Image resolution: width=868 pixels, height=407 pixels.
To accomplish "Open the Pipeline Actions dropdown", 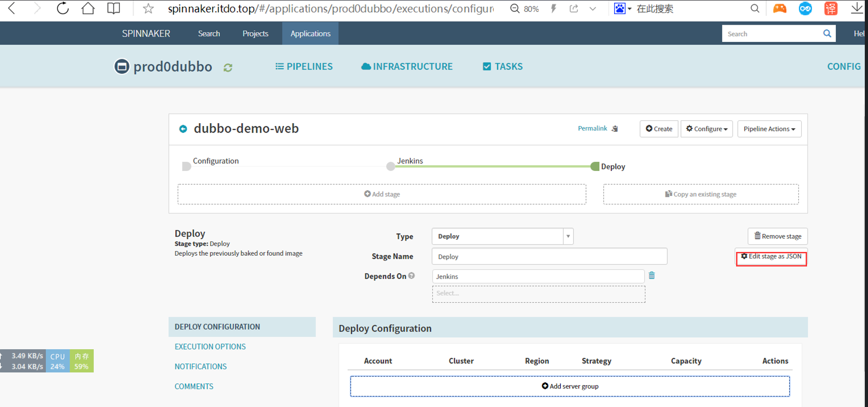I will (769, 129).
